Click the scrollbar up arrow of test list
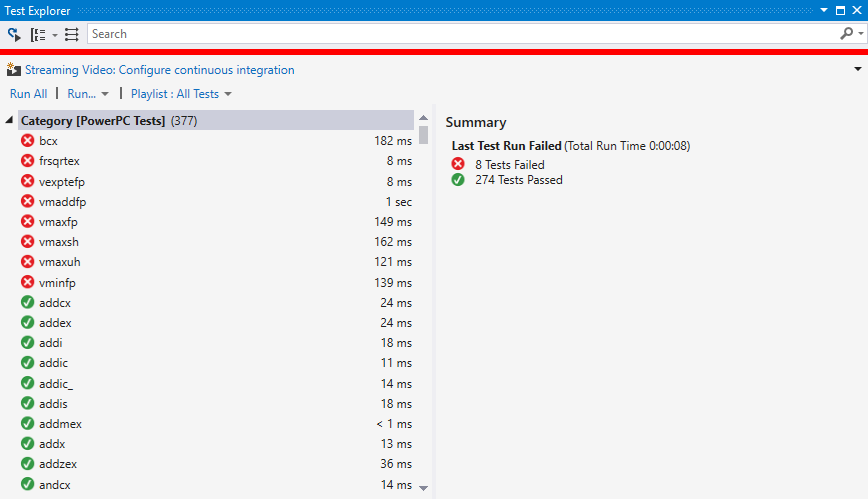 423,117
